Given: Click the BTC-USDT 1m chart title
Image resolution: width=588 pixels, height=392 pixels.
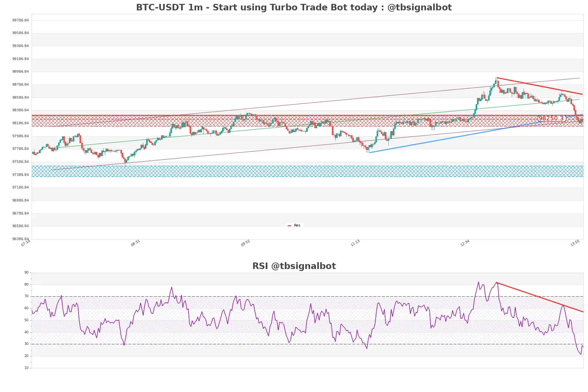Looking at the screenshot, I should point(294,7).
